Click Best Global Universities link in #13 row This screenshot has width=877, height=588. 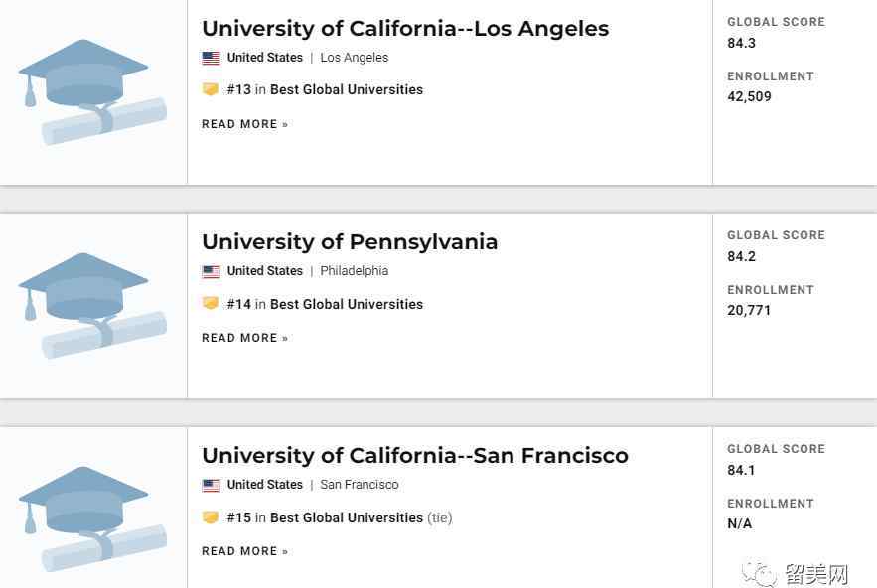347,89
